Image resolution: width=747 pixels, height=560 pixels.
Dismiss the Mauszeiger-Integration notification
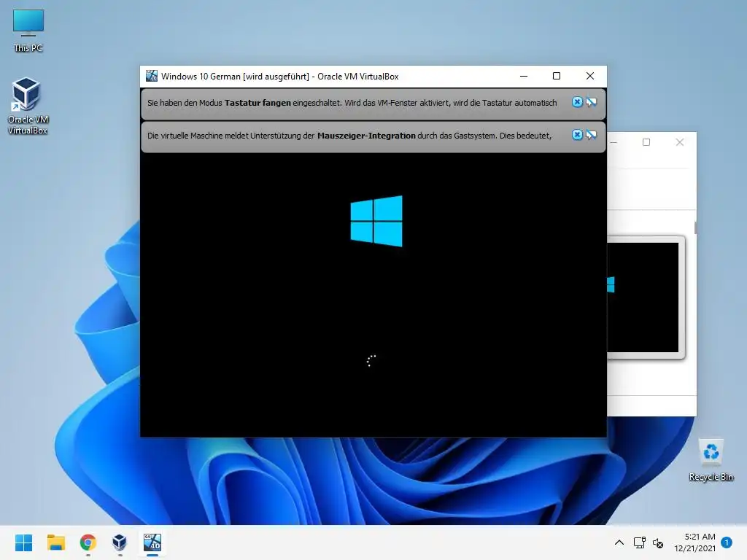577,135
